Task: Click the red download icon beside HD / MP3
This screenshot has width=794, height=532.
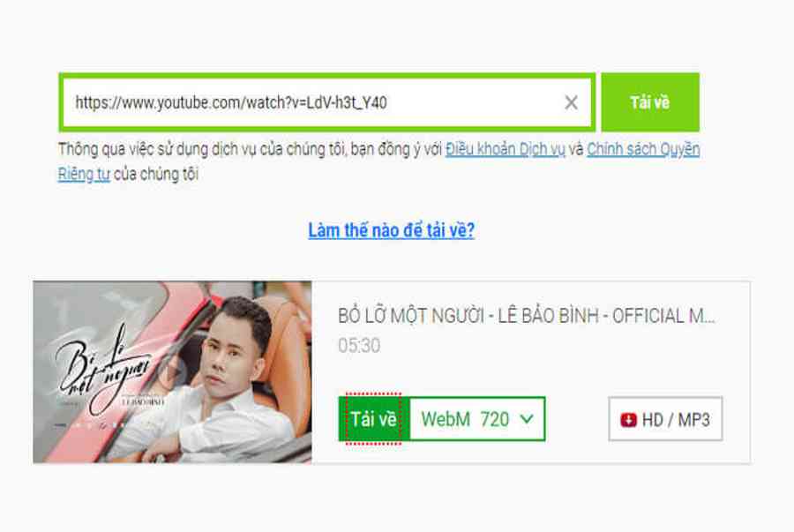Action: click(x=628, y=420)
